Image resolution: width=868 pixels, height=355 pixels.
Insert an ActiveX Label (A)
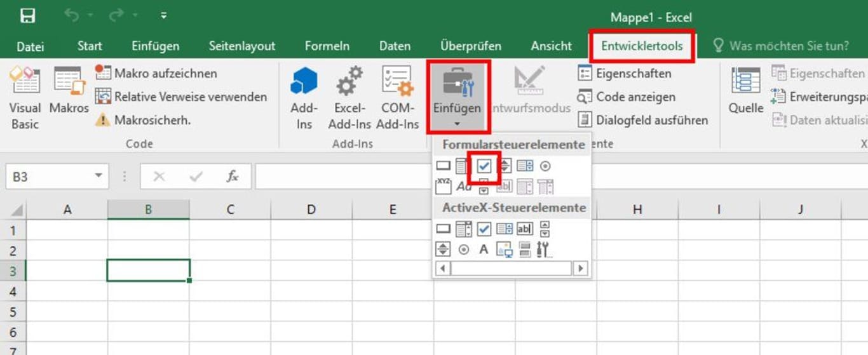484,250
